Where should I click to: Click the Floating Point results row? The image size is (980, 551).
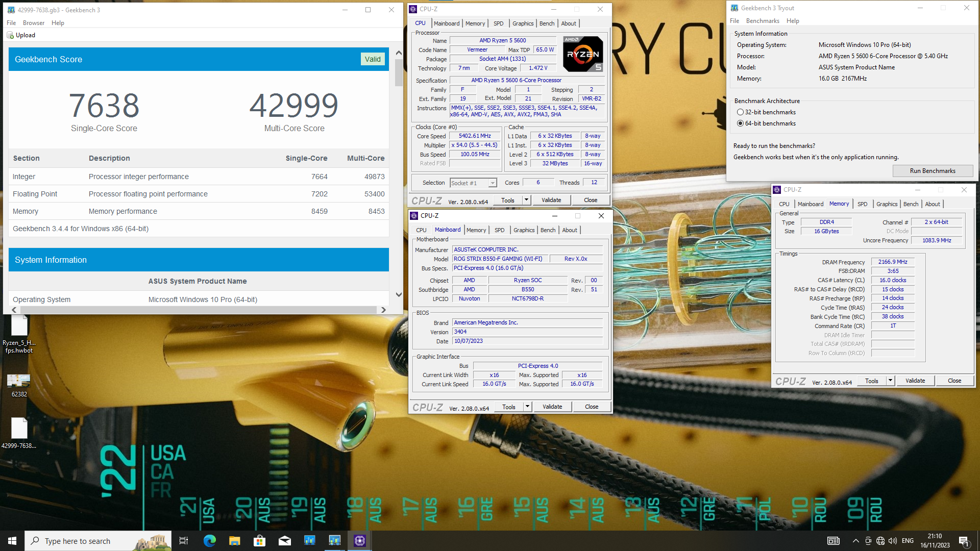pos(199,194)
